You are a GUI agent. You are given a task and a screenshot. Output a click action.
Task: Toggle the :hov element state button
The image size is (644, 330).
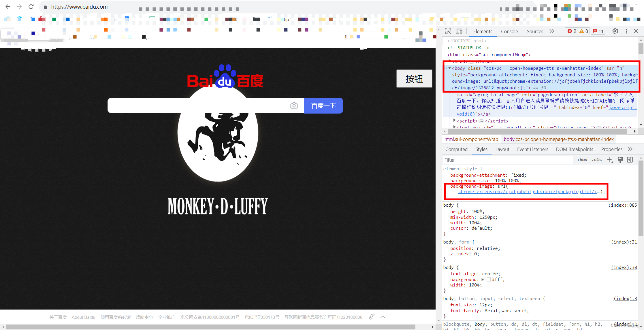[x=582, y=160]
